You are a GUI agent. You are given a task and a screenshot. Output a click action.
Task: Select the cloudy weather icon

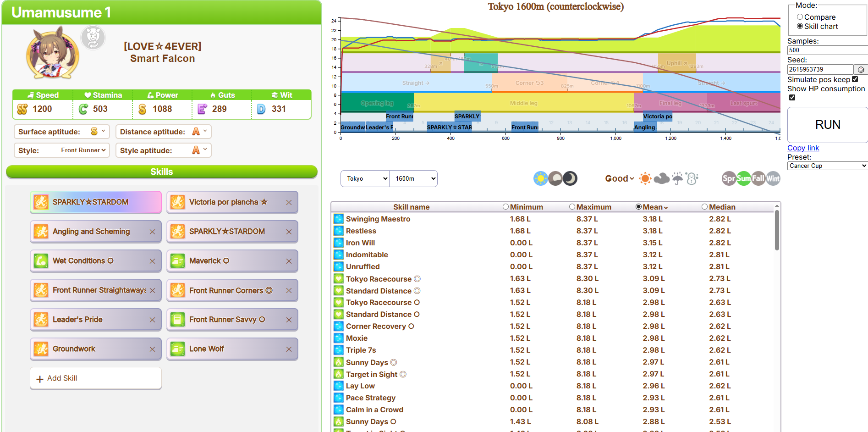661,178
